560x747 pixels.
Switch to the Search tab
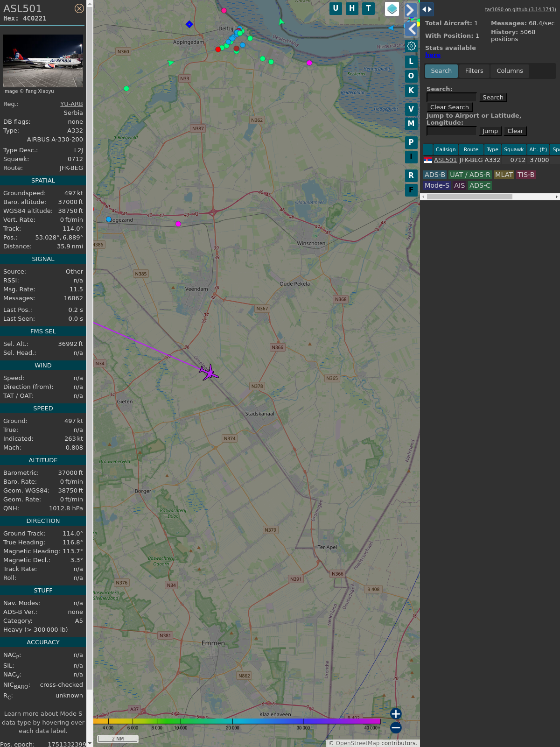tap(441, 71)
